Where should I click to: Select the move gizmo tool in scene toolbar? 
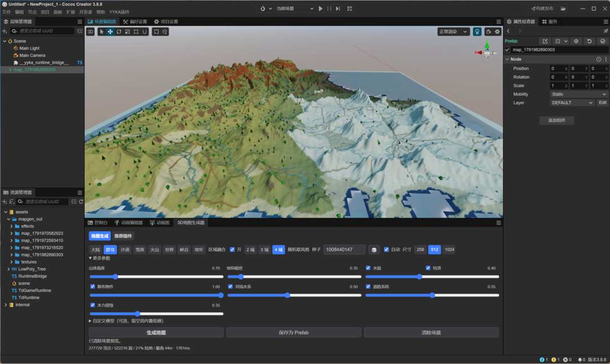point(110,32)
